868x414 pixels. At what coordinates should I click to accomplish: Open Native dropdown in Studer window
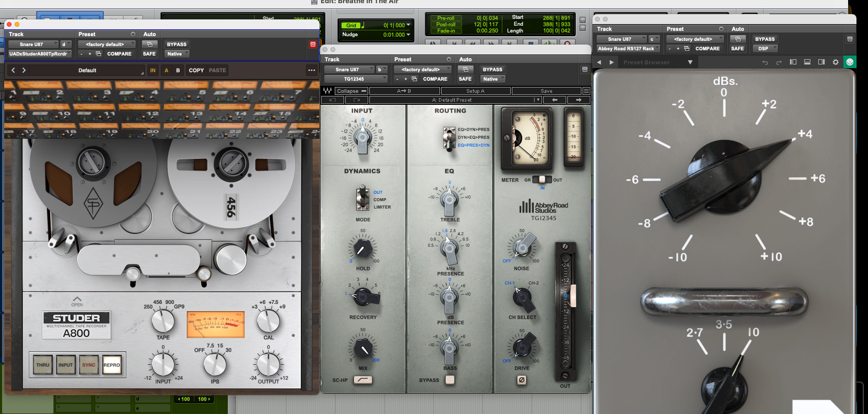(x=177, y=54)
